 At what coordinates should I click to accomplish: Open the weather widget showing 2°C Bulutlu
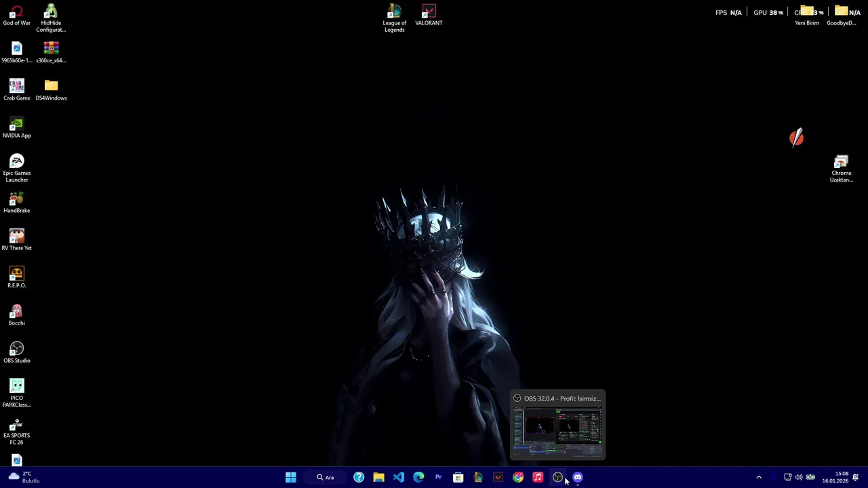point(24,477)
